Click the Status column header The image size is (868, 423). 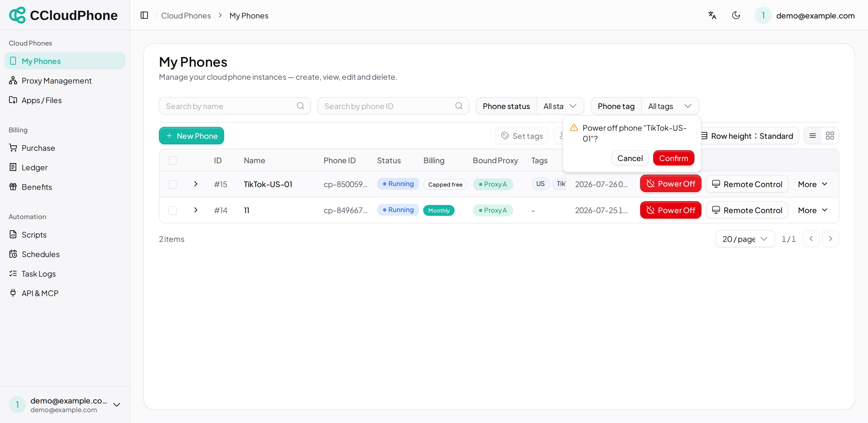388,160
